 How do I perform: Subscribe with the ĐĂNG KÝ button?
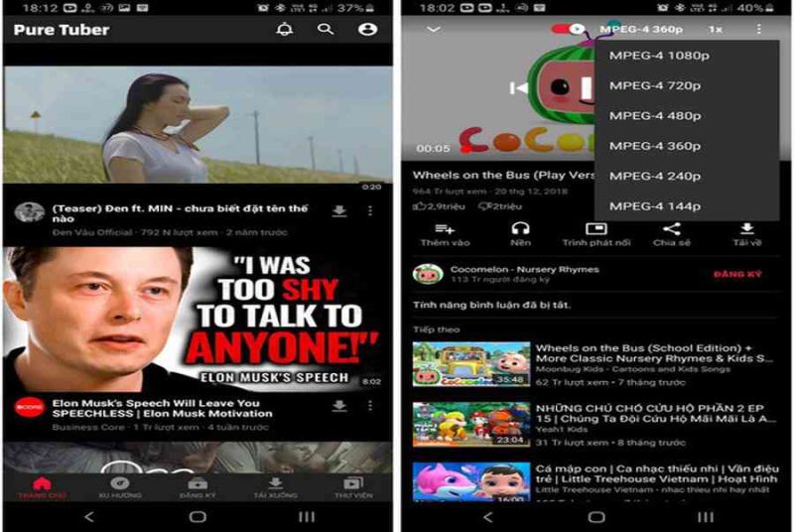(x=737, y=274)
